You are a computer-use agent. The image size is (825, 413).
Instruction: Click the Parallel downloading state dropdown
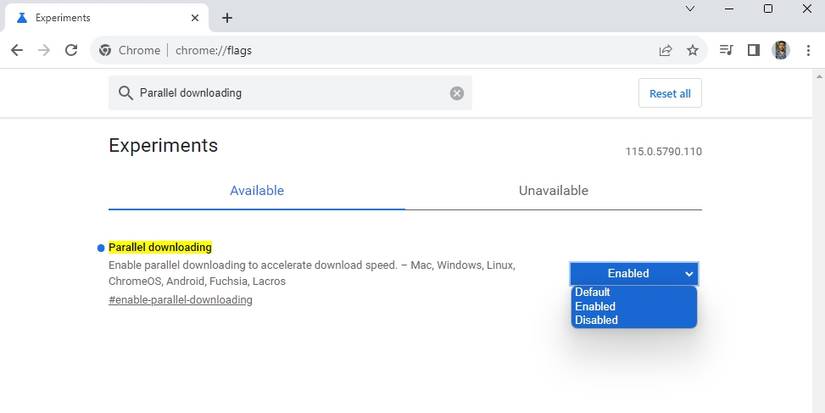click(x=633, y=273)
